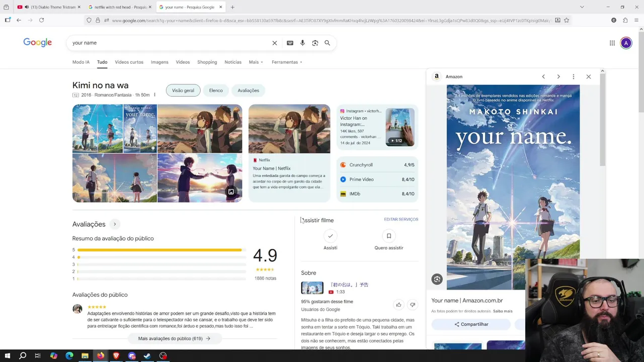Select the 'Visão geral' chip
Viewport: 644px width, 362px height.
click(183, 90)
